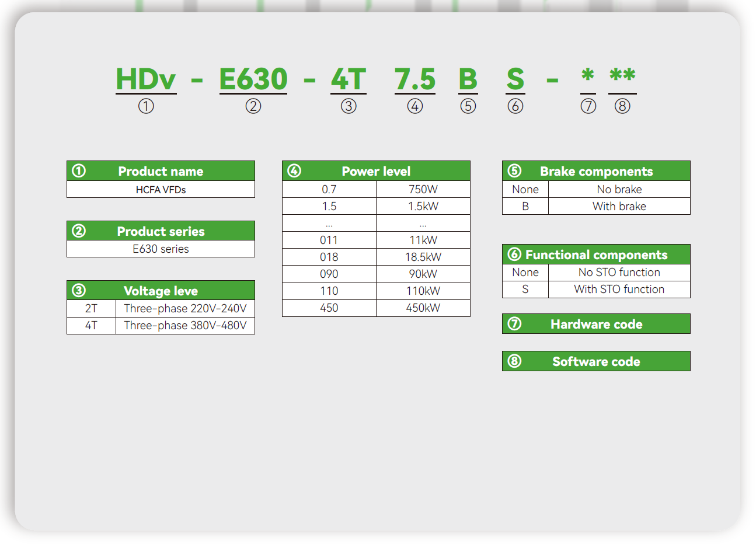Select the With brake cell

(619, 207)
